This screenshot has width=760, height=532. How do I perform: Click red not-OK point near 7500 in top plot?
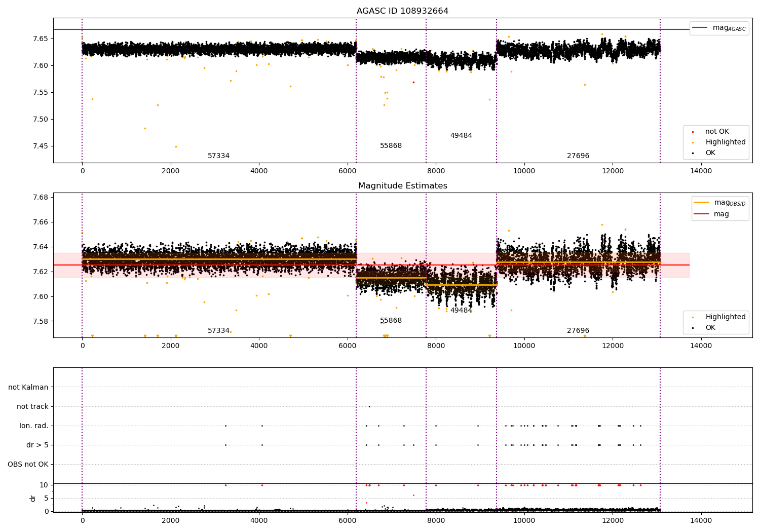click(x=413, y=82)
